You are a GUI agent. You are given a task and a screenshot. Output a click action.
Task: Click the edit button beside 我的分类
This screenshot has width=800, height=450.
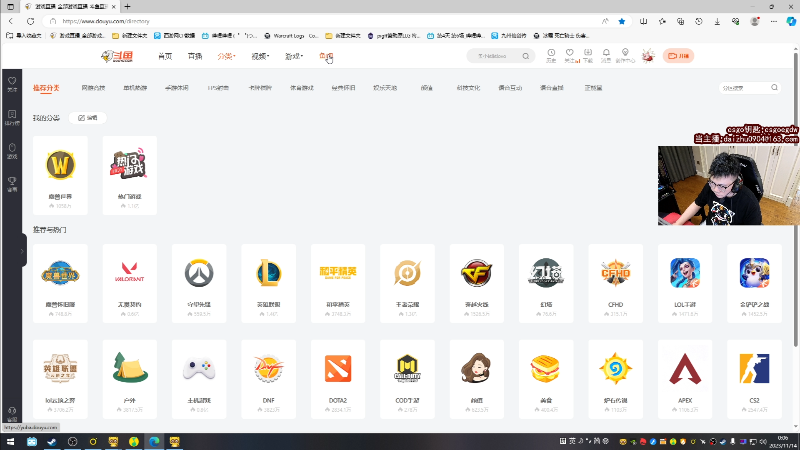click(x=87, y=118)
